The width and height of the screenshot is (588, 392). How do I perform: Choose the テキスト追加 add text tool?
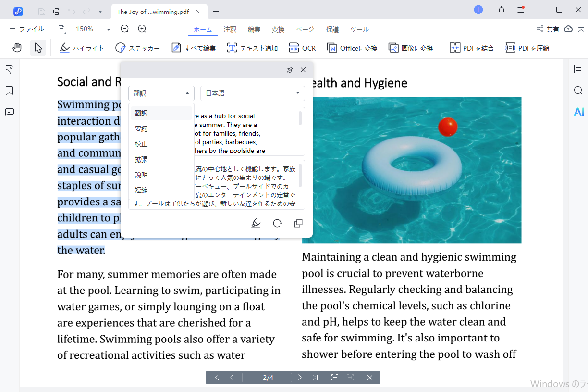coord(252,48)
